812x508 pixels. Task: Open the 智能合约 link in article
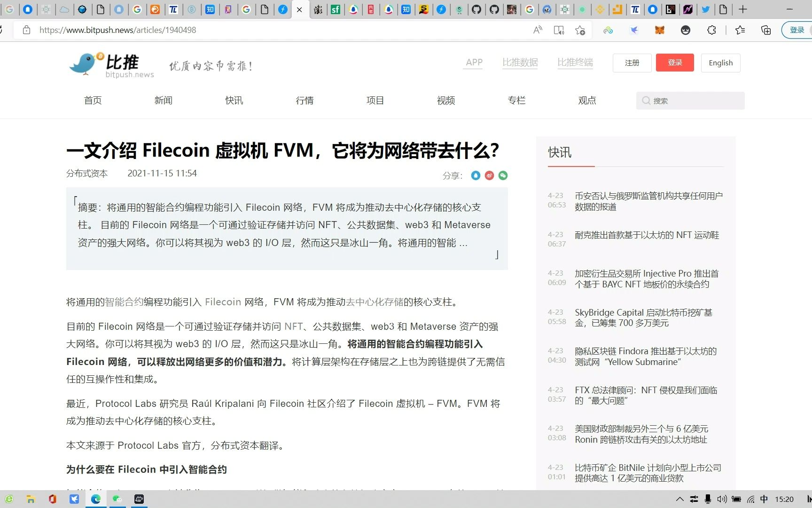(124, 302)
